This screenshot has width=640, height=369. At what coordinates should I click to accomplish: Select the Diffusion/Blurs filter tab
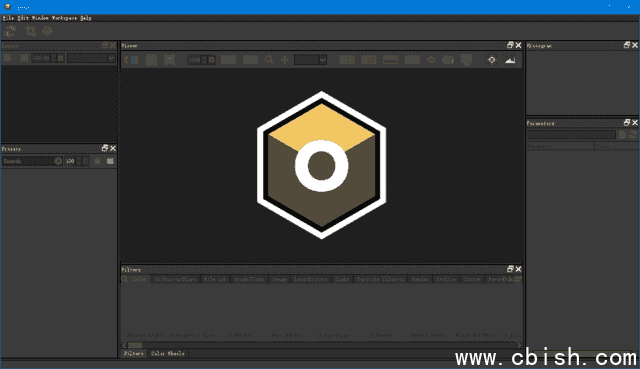pyautogui.click(x=176, y=279)
